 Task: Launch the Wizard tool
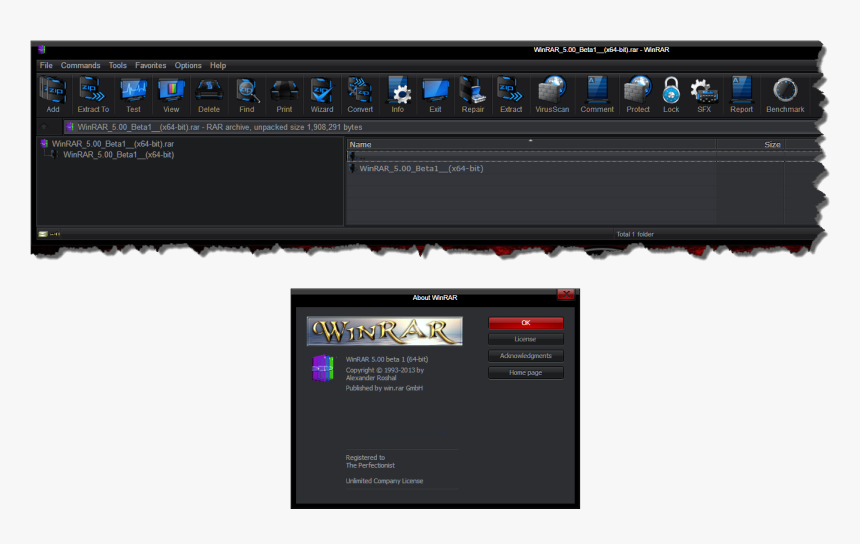click(322, 94)
